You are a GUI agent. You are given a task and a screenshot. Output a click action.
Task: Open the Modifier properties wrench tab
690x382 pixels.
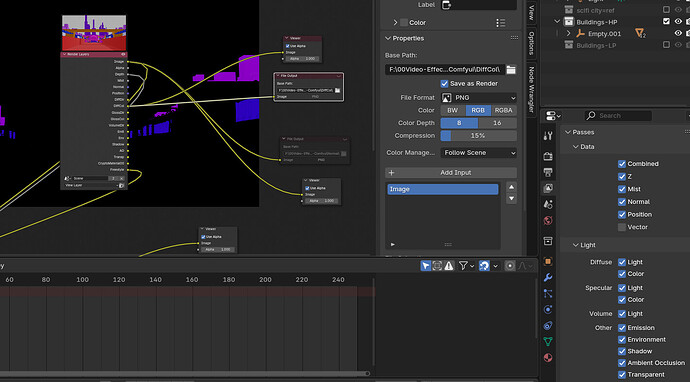point(548,277)
